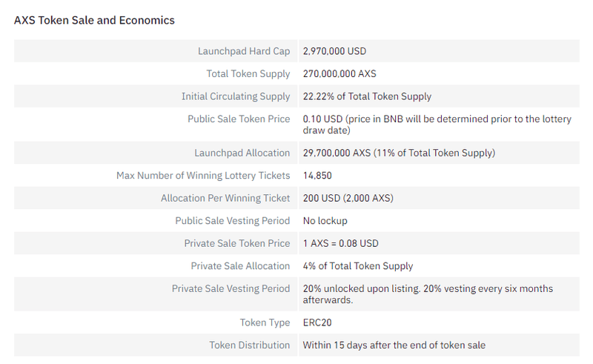Image resolution: width=593 pixels, height=364 pixels.
Task: Click the 14,850 tickets value
Action: [x=317, y=176]
